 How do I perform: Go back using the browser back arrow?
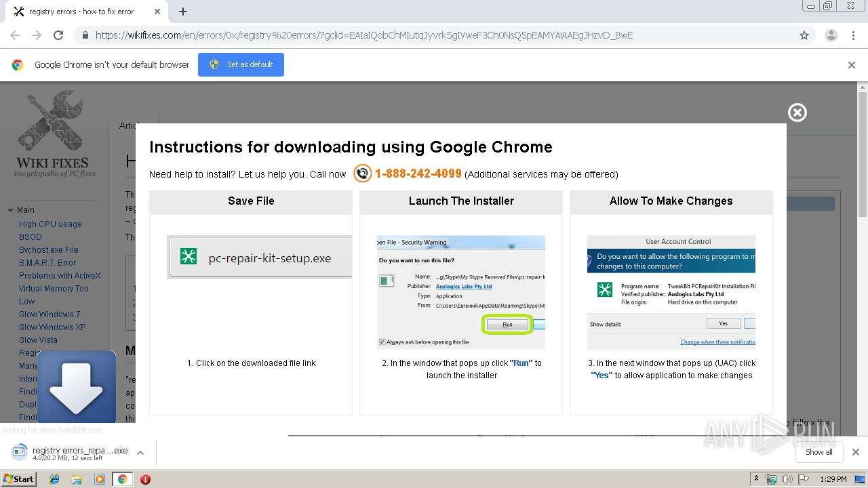click(x=15, y=35)
